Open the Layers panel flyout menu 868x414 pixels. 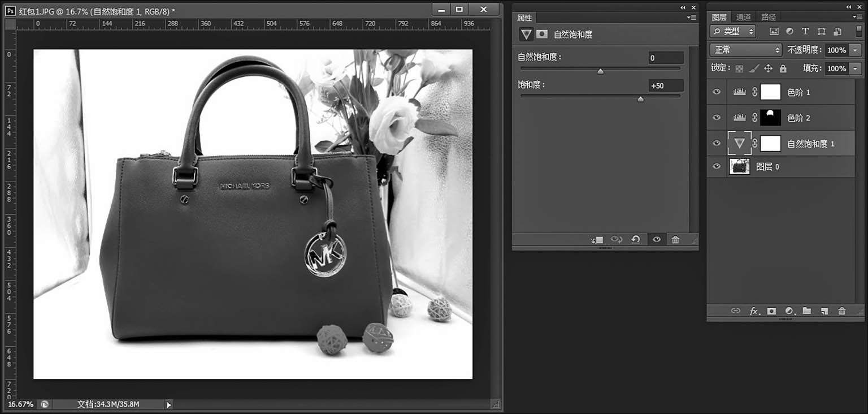[x=858, y=18]
